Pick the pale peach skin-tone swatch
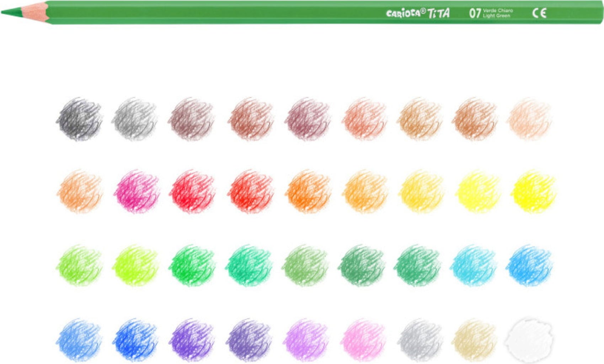Image resolution: width=604 pixels, height=364 pixels. [x=530, y=119]
